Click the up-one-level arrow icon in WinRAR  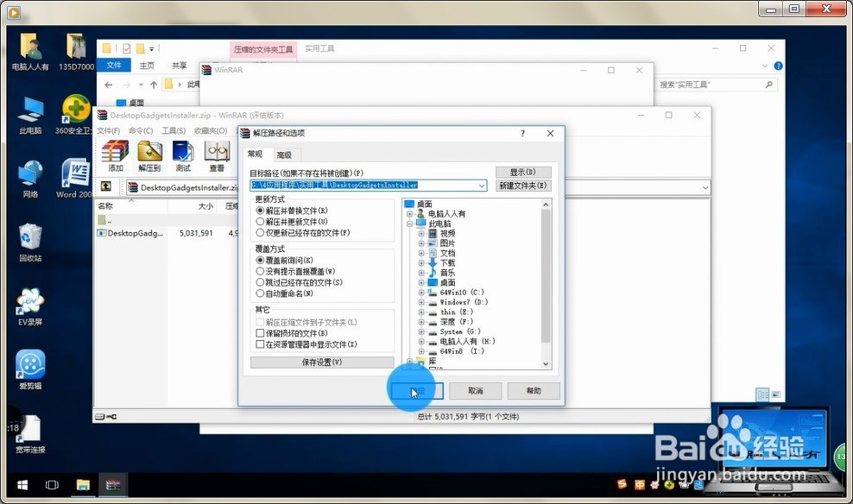click(106, 186)
